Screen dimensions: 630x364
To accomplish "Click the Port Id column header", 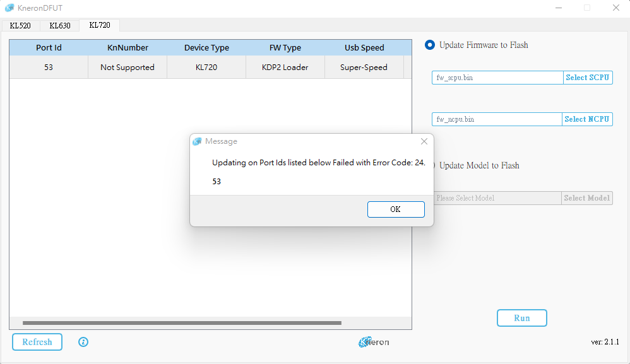I will (x=49, y=47).
